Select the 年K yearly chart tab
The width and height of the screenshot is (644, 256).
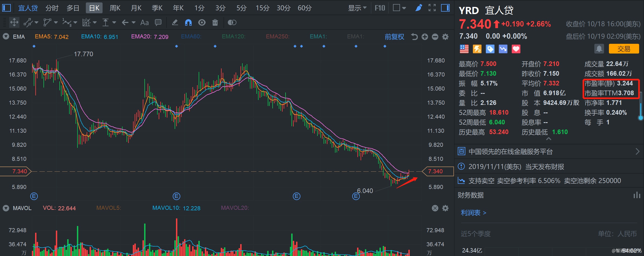(x=178, y=8)
